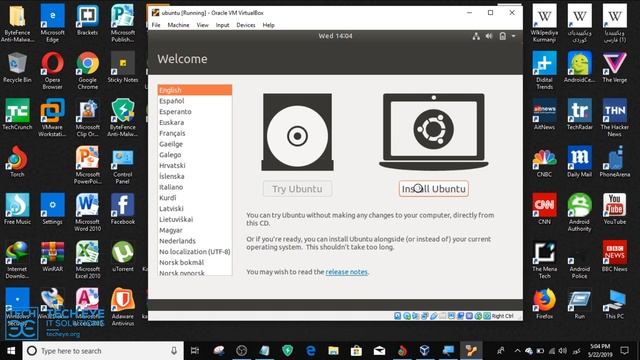
Task: Open the Mail app from the taskbar
Action: 379,351
